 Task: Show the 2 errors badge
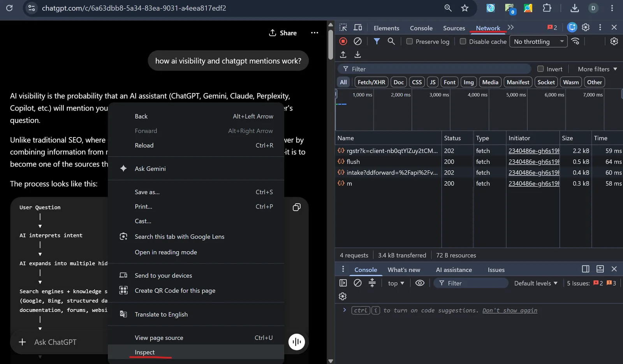point(552,27)
